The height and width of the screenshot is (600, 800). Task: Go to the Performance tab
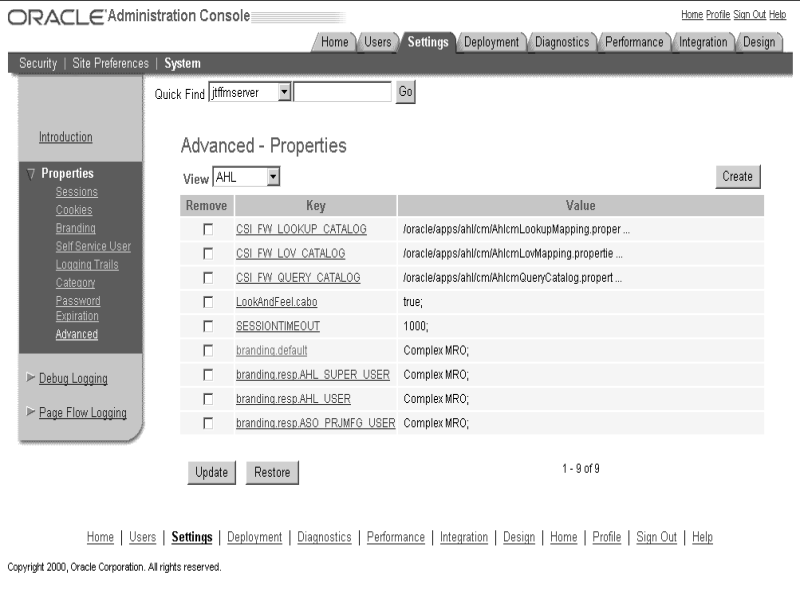(634, 42)
